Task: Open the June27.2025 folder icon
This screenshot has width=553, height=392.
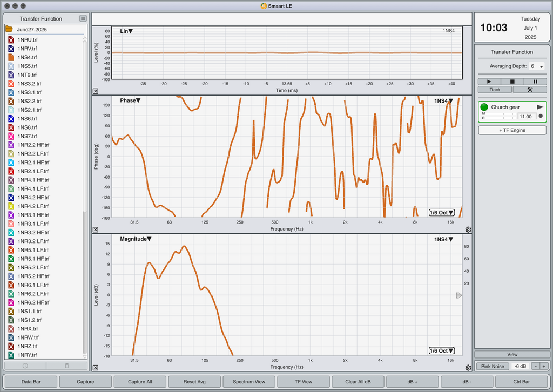Action: [x=9, y=29]
